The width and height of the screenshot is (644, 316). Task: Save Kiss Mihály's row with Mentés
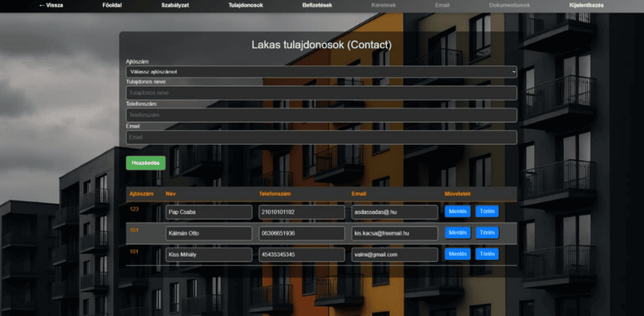457,254
